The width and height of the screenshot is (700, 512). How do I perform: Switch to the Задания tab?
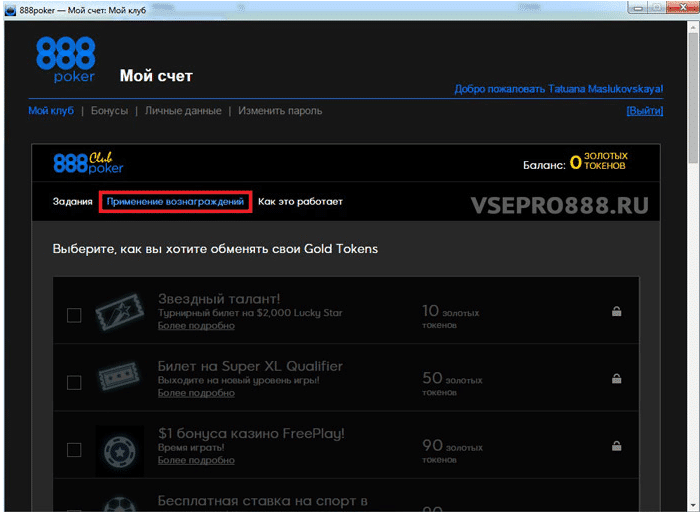pos(72,202)
